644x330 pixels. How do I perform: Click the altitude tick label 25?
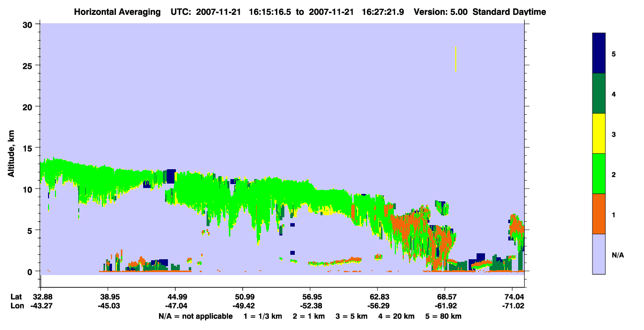click(x=29, y=65)
